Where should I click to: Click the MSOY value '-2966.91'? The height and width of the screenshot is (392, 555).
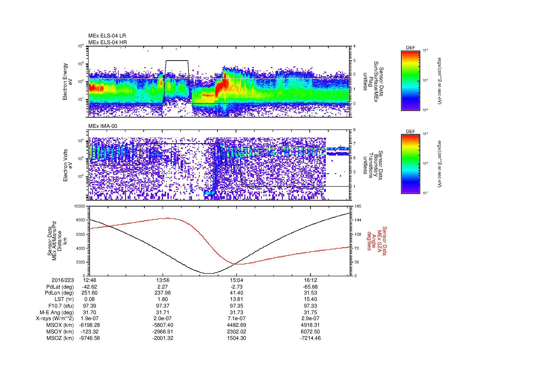[x=163, y=332]
